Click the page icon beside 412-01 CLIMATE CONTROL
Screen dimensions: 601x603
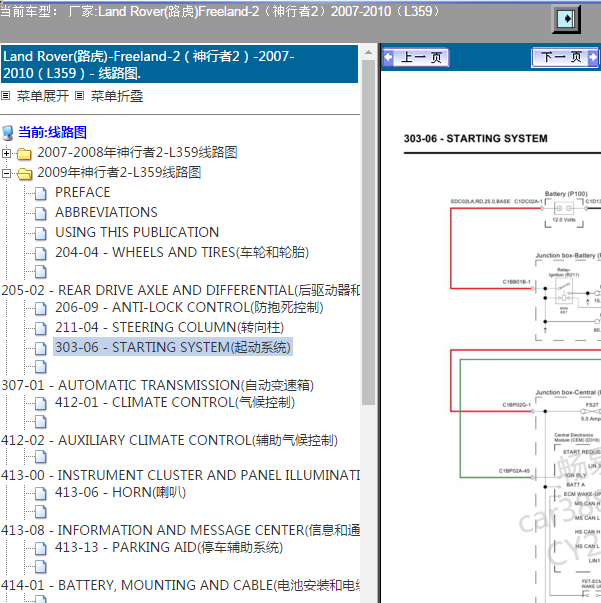40,404
